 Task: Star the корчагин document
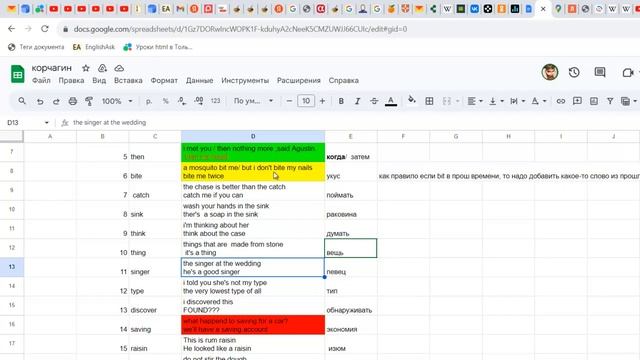86,68
